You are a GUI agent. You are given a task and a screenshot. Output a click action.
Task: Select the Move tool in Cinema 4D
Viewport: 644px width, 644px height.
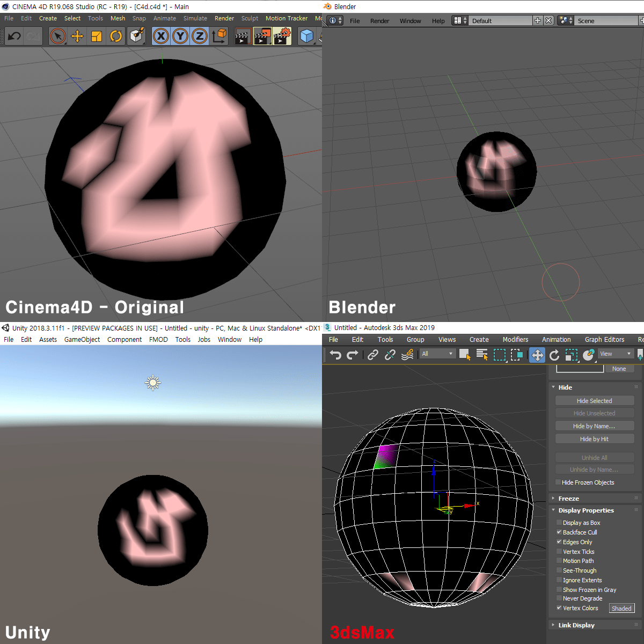(77, 36)
